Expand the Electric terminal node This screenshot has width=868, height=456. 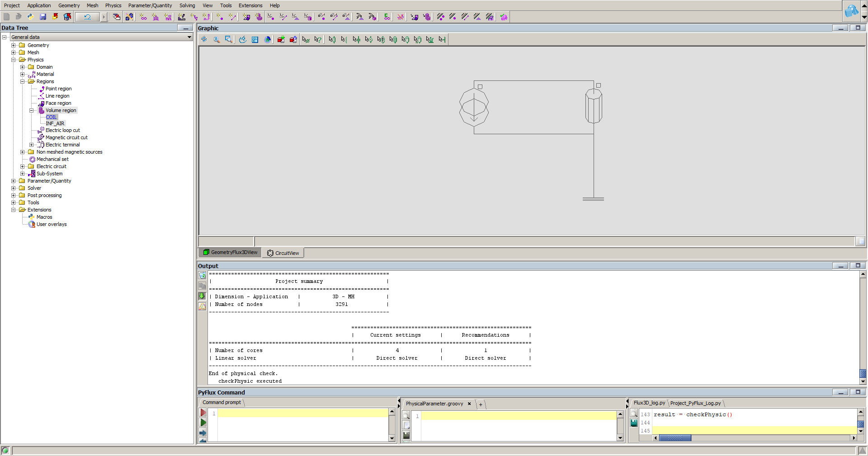click(x=32, y=145)
